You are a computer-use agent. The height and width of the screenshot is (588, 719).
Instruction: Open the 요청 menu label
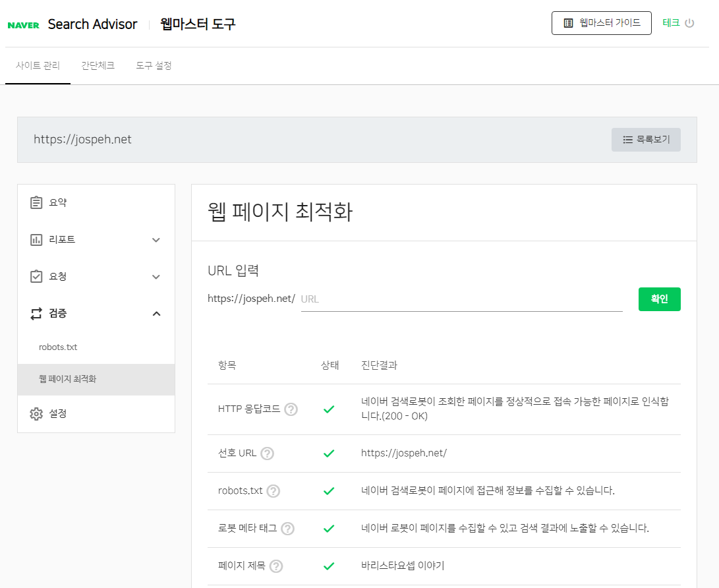[58, 276]
